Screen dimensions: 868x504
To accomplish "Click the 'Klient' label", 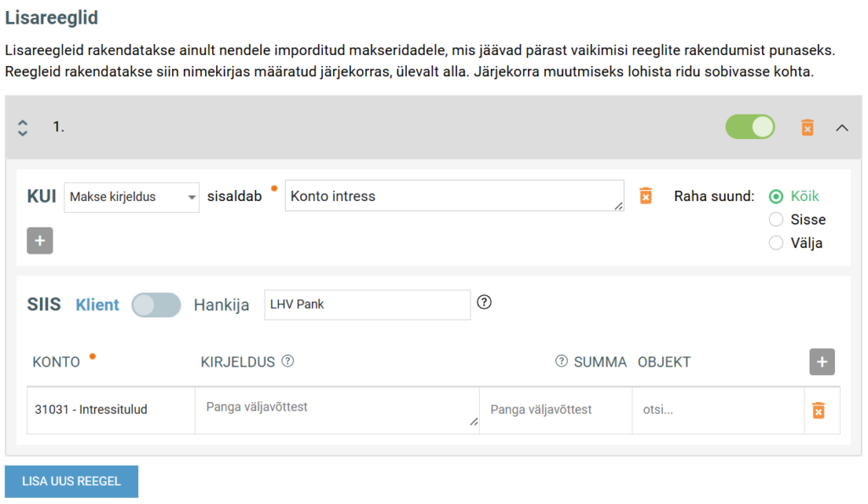I will click(x=97, y=305).
